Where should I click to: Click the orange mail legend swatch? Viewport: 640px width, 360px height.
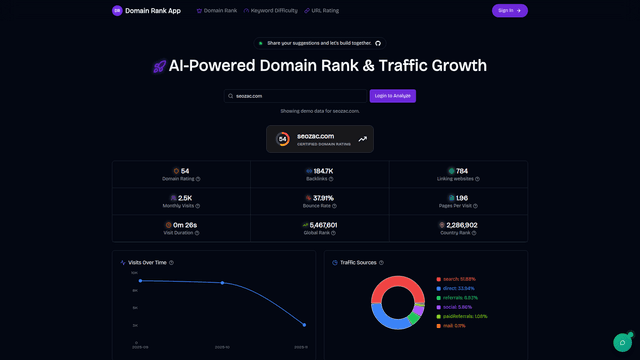439,326
